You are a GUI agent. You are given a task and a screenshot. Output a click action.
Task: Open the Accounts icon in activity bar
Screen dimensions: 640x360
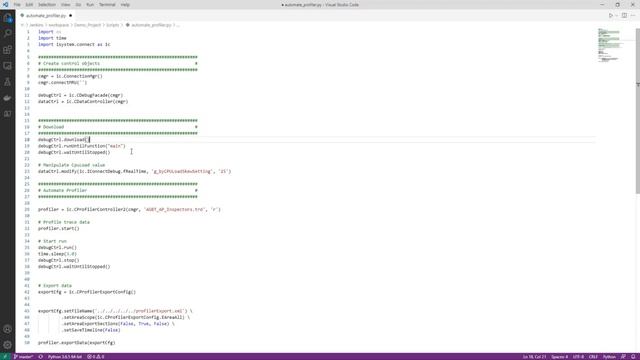click(7, 329)
